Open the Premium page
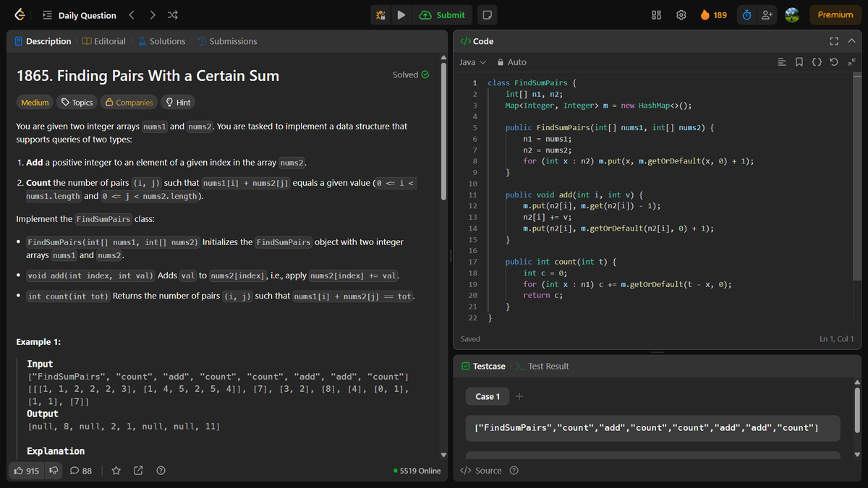Viewport: 868px width, 488px height. click(835, 14)
